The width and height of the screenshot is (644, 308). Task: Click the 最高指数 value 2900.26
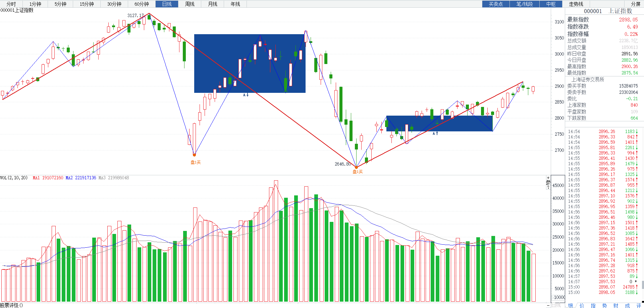(x=630, y=66)
